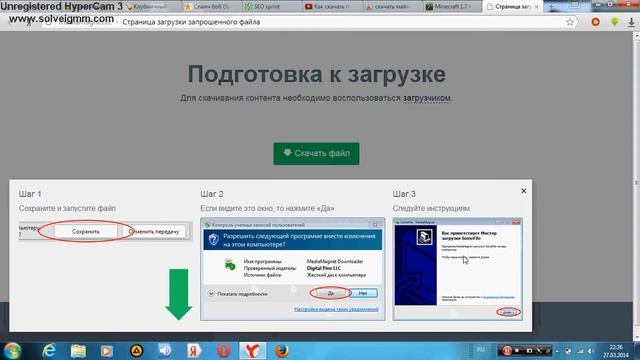Launch Internet Explorer from taskbar

[x=49, y=351]
